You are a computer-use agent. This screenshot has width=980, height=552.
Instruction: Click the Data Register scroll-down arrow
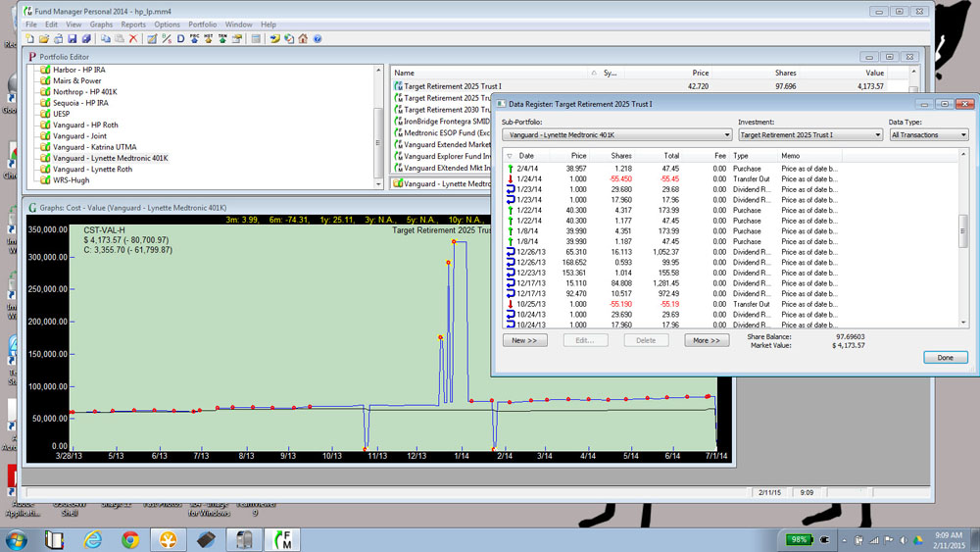click(x=963, y=323)
